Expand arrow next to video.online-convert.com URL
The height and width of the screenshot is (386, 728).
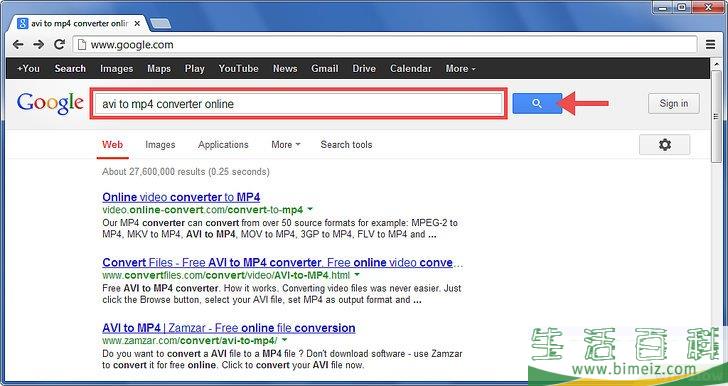point(310,209)
